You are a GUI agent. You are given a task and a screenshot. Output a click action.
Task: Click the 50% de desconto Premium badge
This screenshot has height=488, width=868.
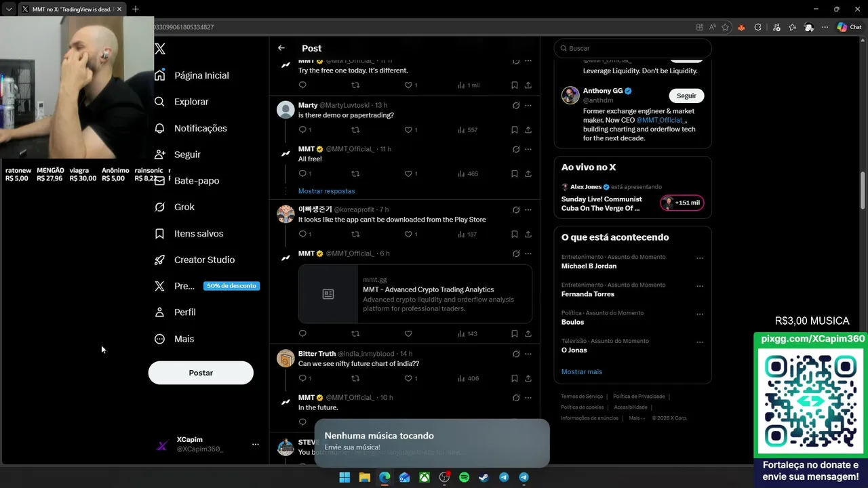(x=231, y=286)
